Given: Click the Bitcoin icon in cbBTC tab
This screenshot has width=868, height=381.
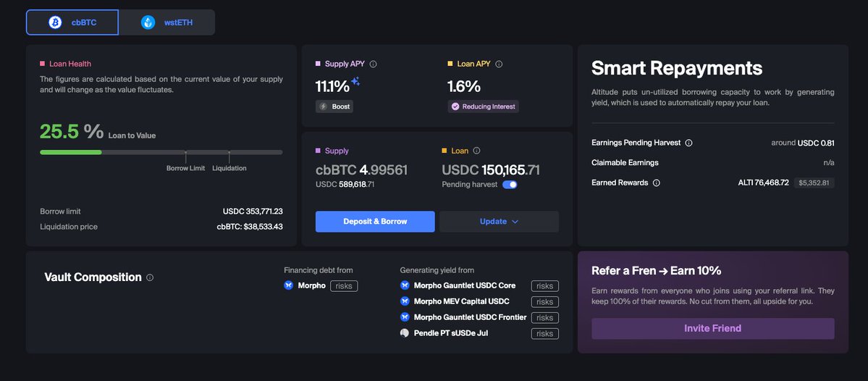Looking at the screenshot, I should click(55, 22).
